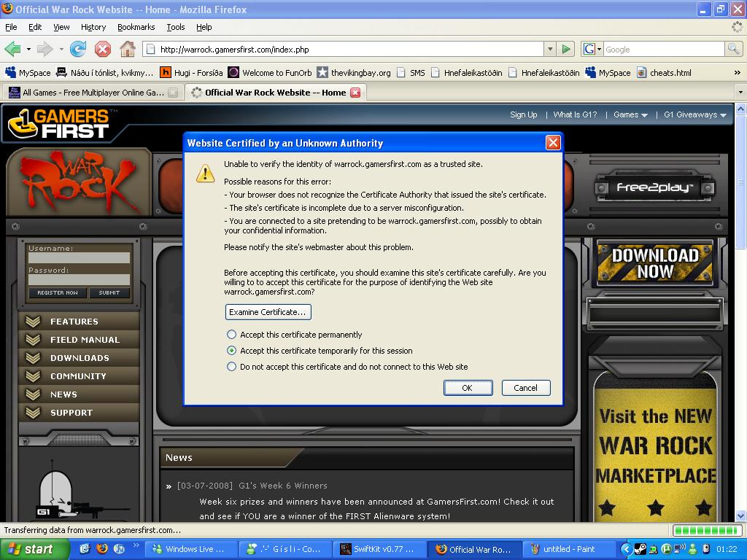Open the Bookmarks menu
This screenshot has height=560, width=747.
136,27
